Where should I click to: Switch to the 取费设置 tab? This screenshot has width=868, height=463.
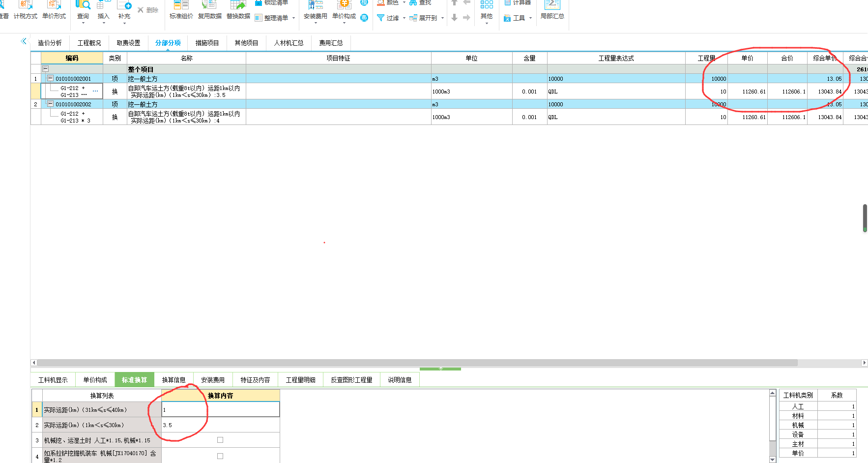[x=128, y=43]
